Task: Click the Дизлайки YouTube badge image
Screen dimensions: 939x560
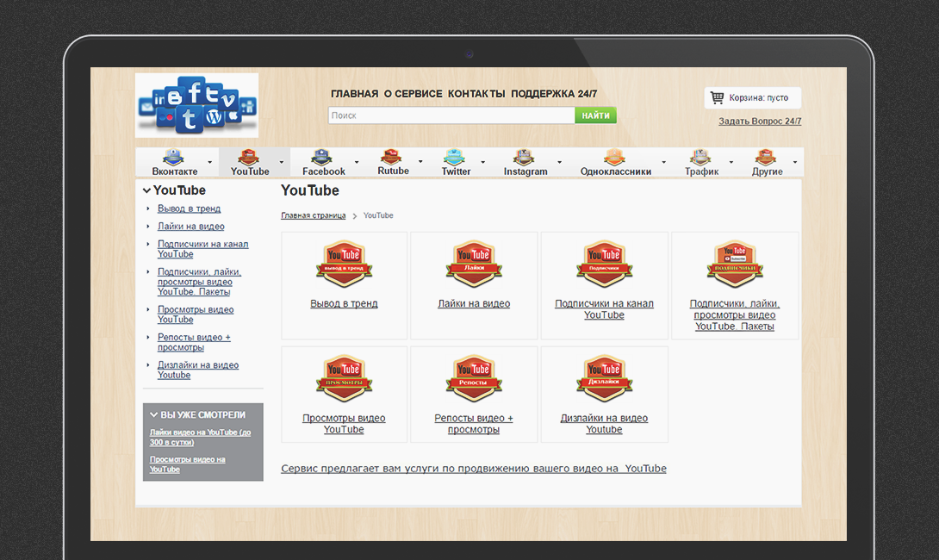Action: 604,378
